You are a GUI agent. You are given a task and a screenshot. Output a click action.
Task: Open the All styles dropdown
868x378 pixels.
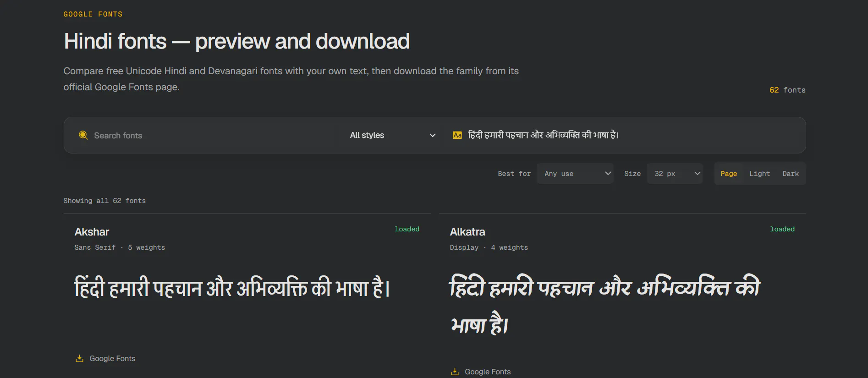click(x=393, y=135)
